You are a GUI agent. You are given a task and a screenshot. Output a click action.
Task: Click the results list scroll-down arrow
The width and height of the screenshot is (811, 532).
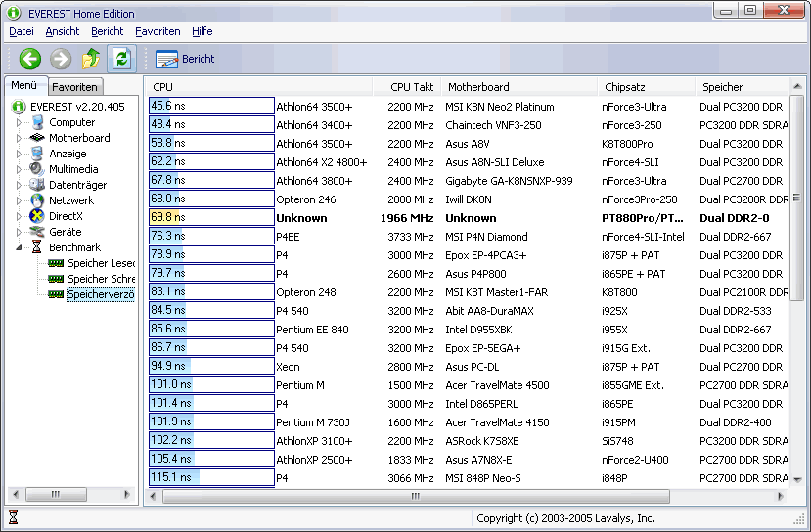[797, 479]
